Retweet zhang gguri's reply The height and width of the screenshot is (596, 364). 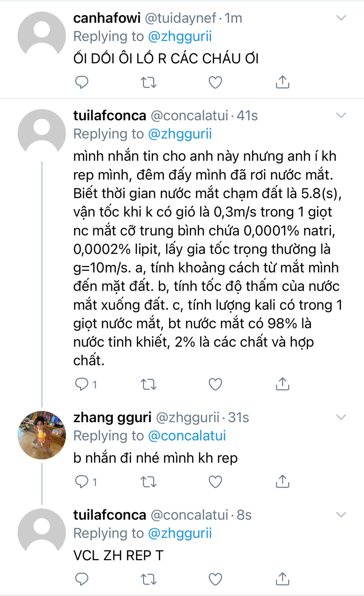148,482
